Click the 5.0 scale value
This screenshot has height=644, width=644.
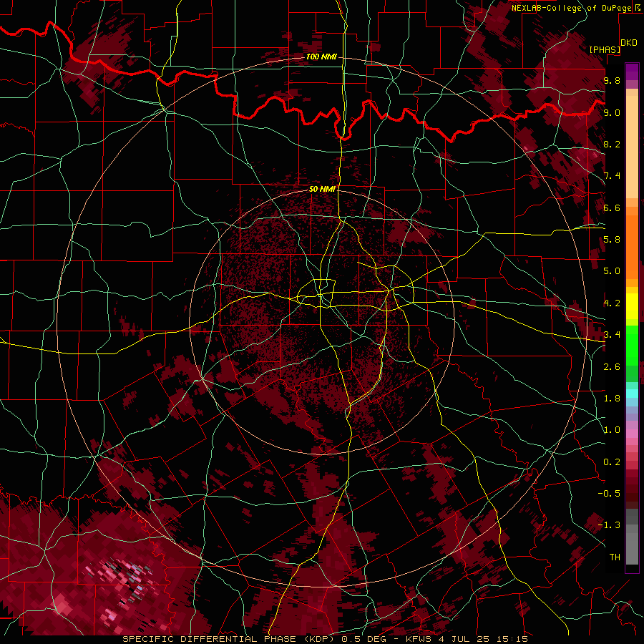click(x=612, y=271)
